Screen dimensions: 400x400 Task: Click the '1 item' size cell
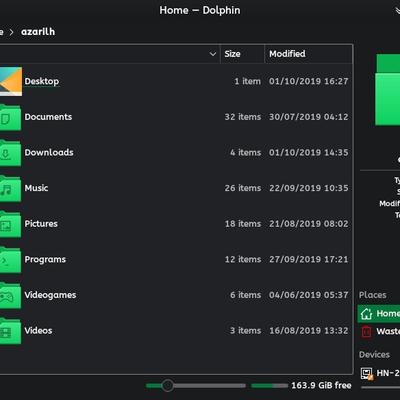tap(247, 81)
